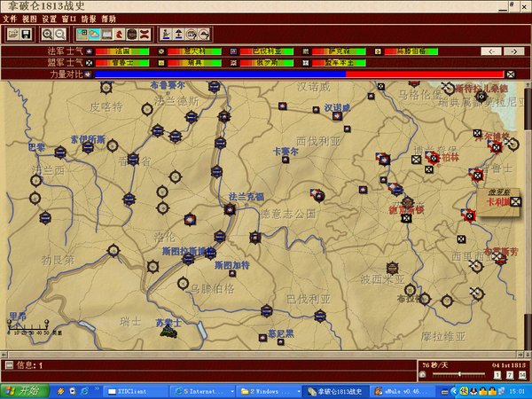The width and height of the screenshot is (532, 399).
Task: Toggle the 力量对比 strength comparison icon
Action: (89, 74)
